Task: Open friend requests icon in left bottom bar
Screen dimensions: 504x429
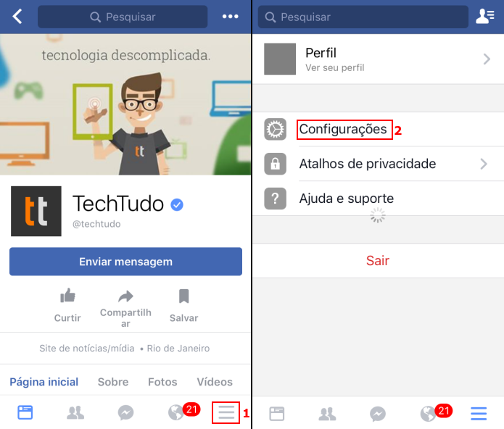Action: pyautogui.click(x=75, y=412)
